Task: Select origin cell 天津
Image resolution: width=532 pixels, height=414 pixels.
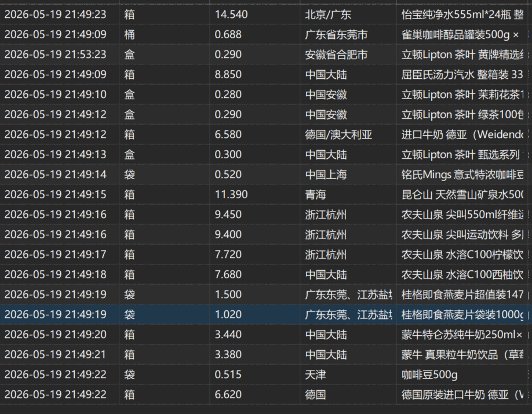Action: [315, 375]
